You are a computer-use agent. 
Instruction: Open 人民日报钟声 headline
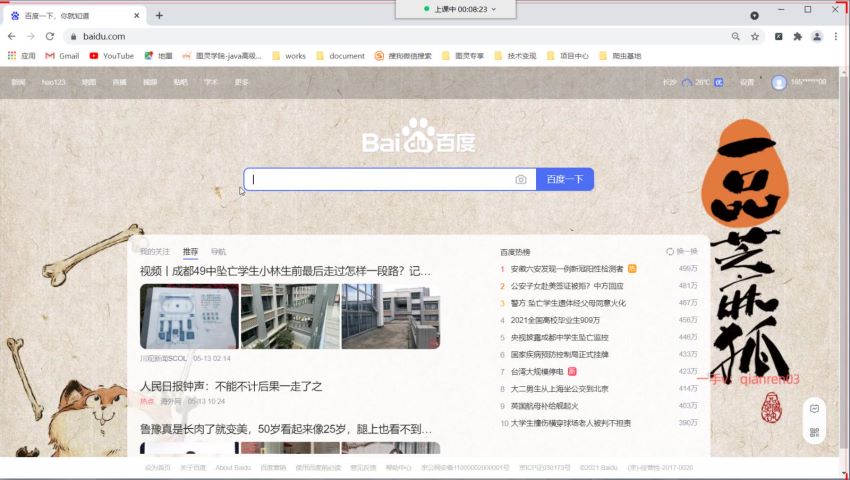[x=231, y=386]
